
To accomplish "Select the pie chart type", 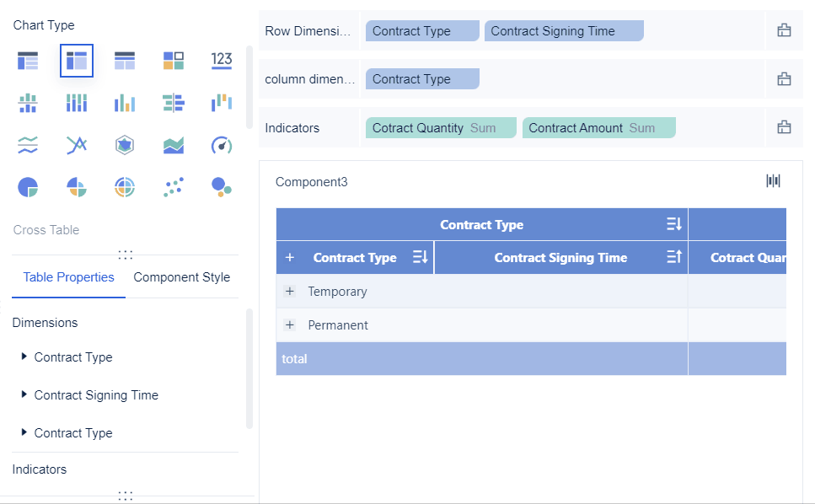I will pyautogui.click(x=28, y=187).
